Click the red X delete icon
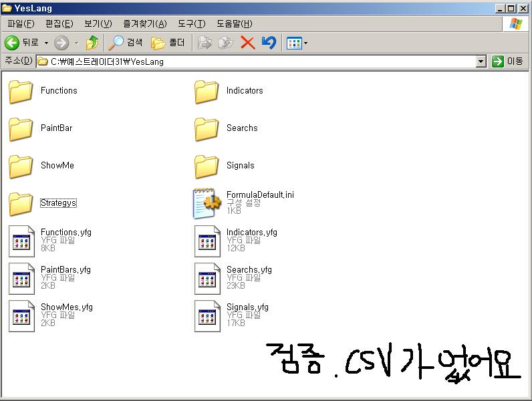Image resolution: width=532 pixels, height=401 pixels. 248,43
